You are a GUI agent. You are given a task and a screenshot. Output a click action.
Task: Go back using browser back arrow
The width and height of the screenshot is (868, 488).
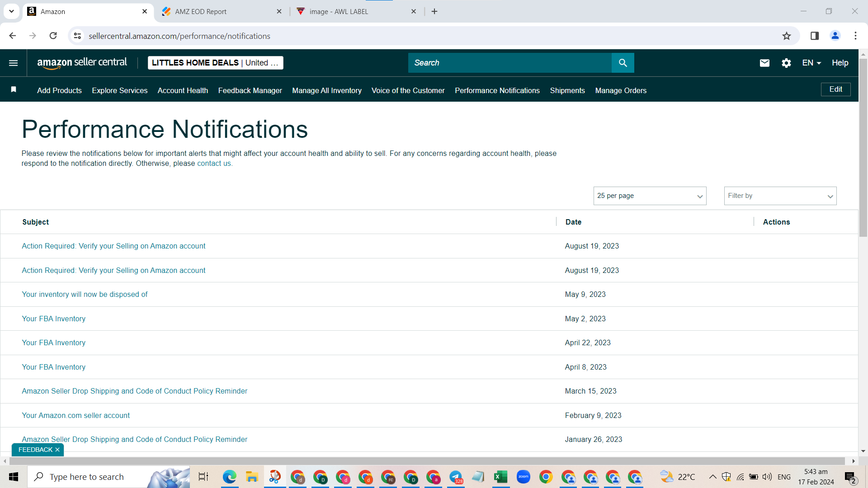point(13,36)
